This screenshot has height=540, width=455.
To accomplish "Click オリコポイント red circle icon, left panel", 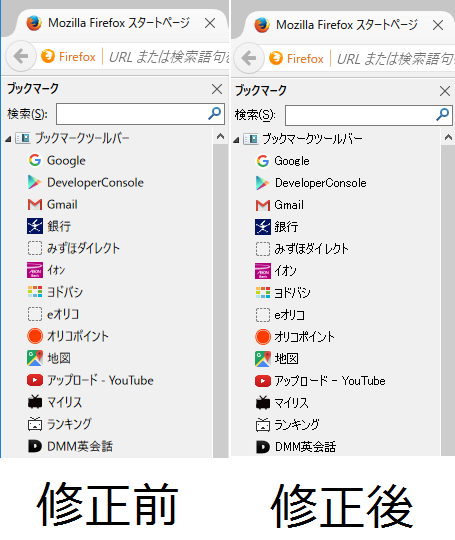I will pyautogui.click(x=35, y=336).
